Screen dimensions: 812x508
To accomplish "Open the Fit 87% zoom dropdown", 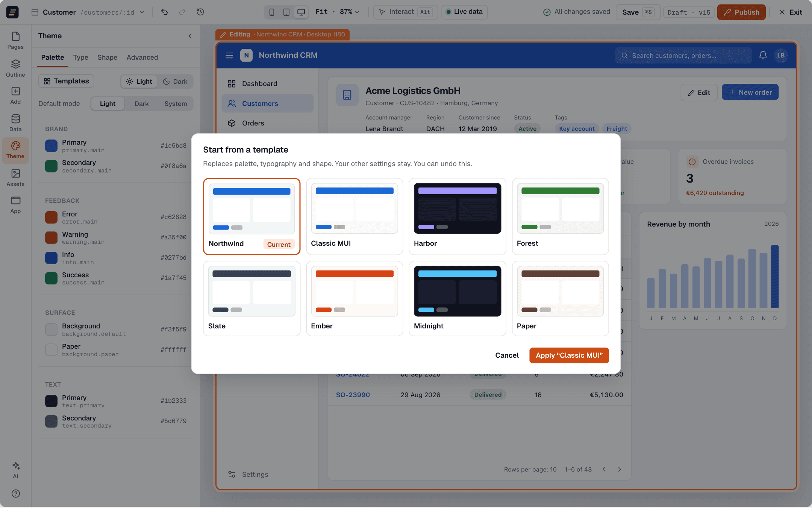I will click(338, 12).
